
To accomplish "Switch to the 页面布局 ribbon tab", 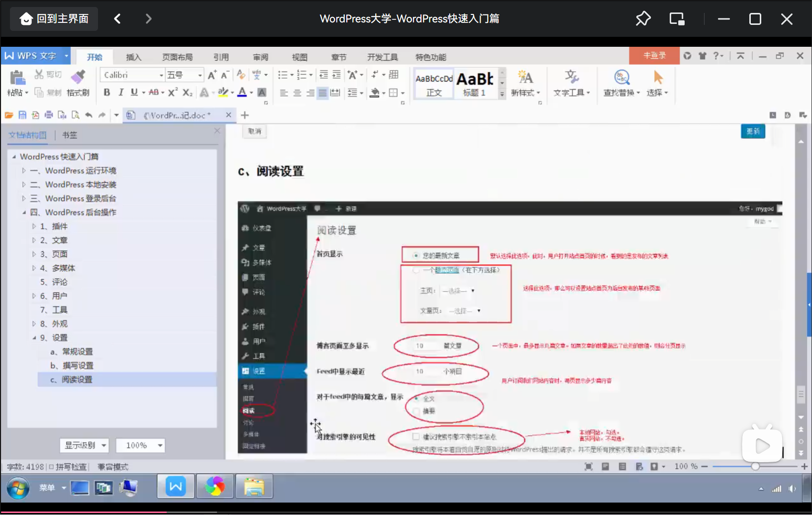I will pos(178,57).
